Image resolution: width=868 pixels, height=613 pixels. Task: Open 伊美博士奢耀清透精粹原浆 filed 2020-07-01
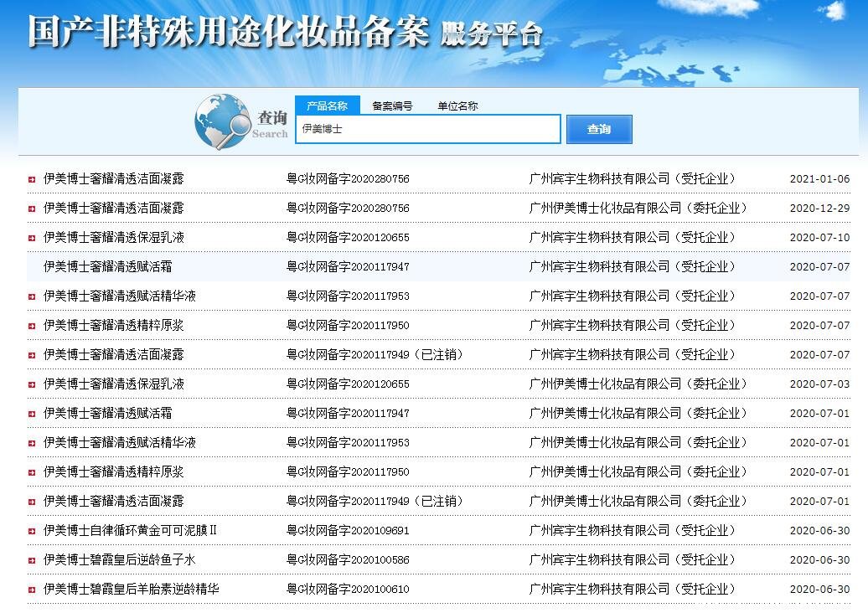(x=113, y=472)
